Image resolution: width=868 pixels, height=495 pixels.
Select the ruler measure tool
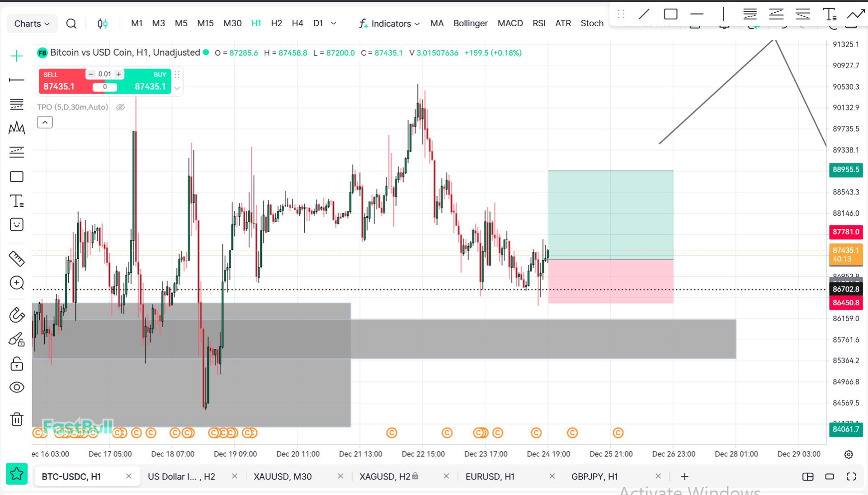pyautogui.click(x=17, y=259)
